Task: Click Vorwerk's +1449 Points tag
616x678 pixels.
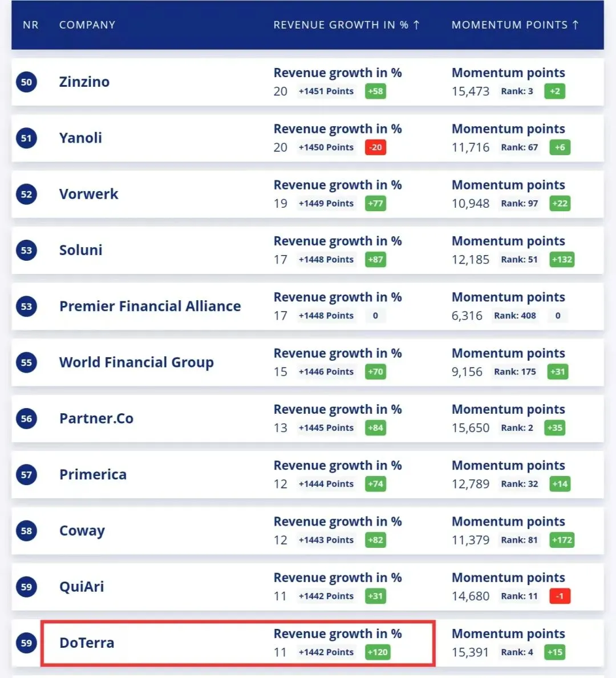Action: click(326, 203)
